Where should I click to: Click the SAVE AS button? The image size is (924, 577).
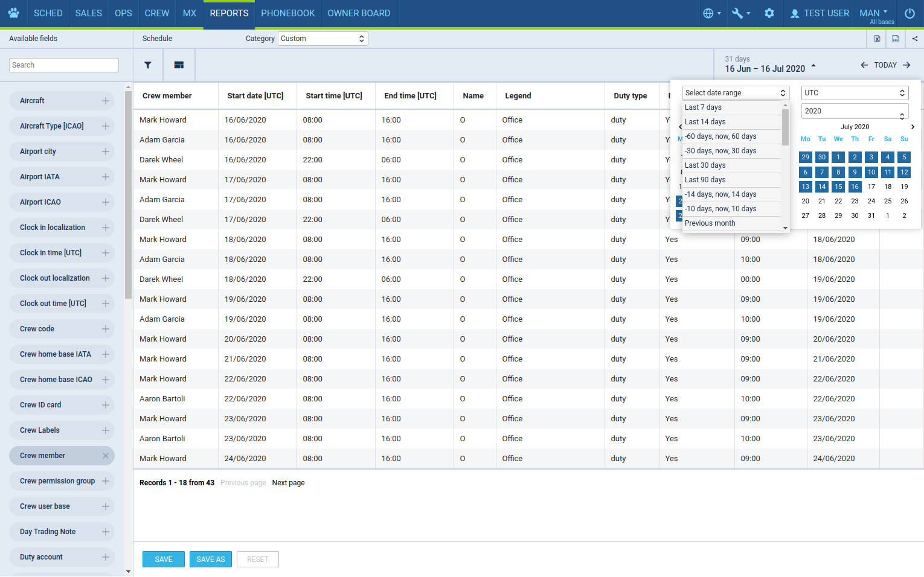pyautogui.click(x=210, y=559)
